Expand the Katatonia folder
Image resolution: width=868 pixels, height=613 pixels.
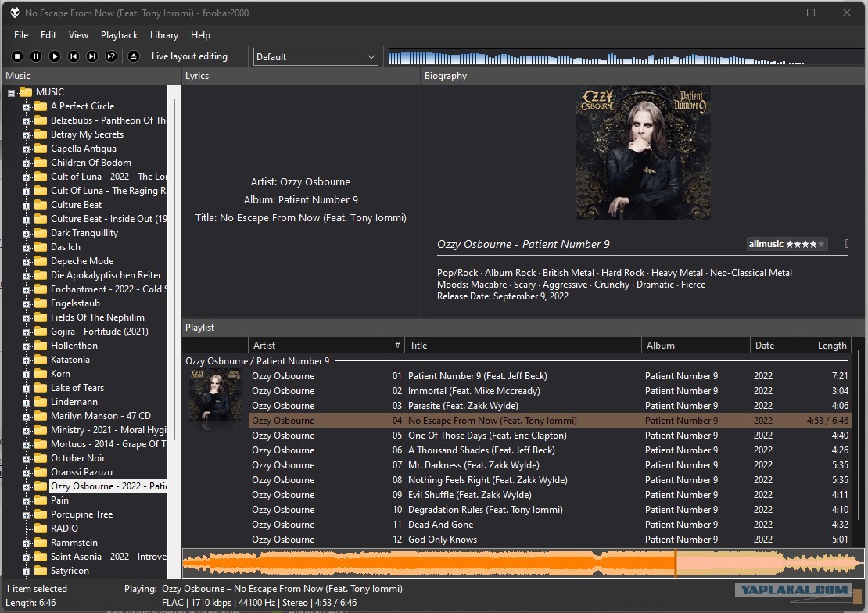pos(26,360)
